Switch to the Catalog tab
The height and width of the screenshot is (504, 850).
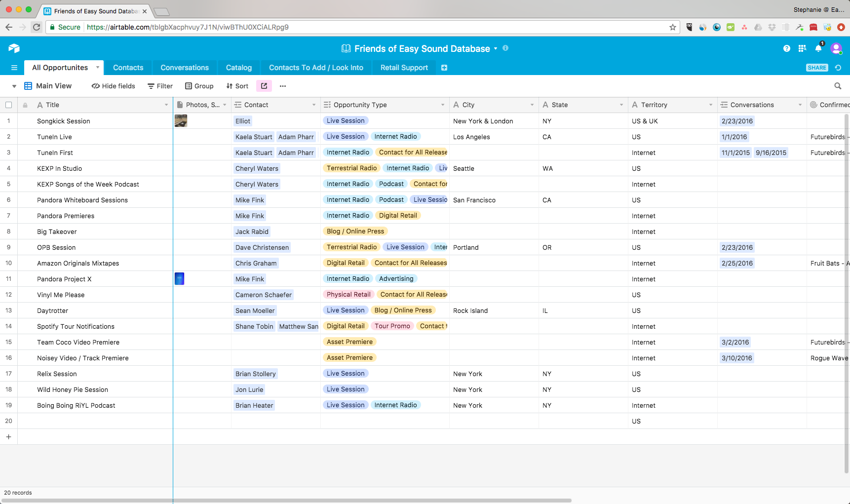coord(239,68)
